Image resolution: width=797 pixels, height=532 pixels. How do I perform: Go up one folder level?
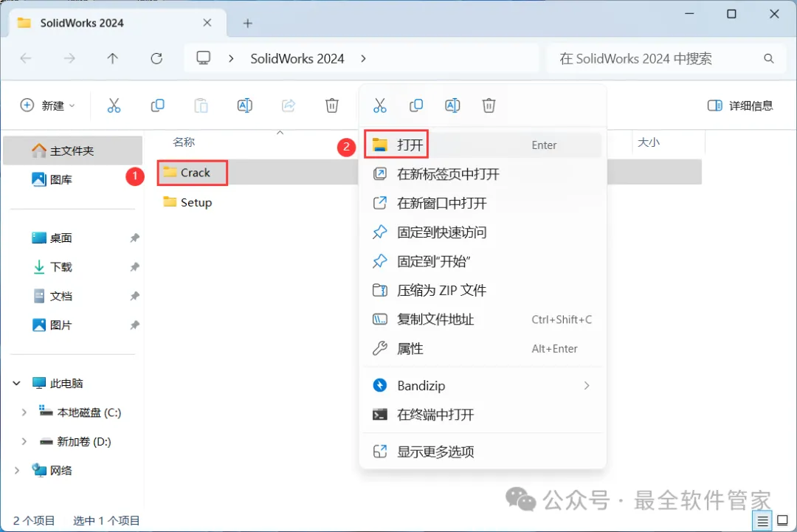(112, 58)
